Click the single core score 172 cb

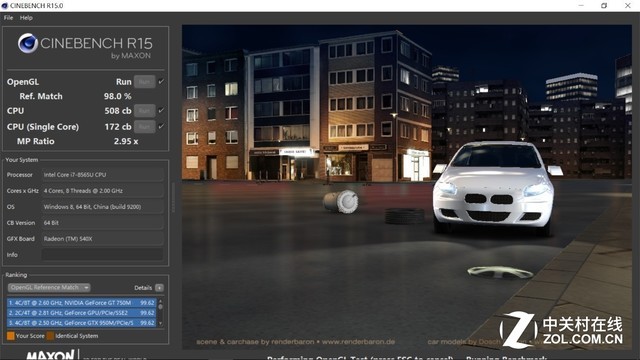click(x=118, y=127)
